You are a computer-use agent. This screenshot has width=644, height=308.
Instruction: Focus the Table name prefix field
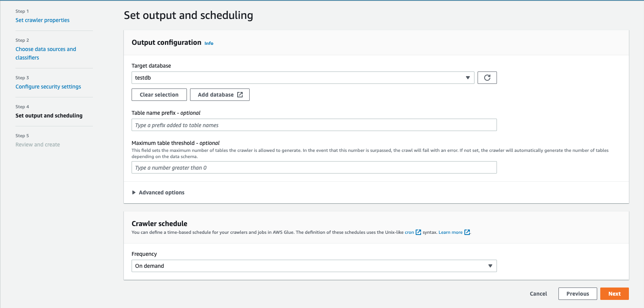point(314,125)
